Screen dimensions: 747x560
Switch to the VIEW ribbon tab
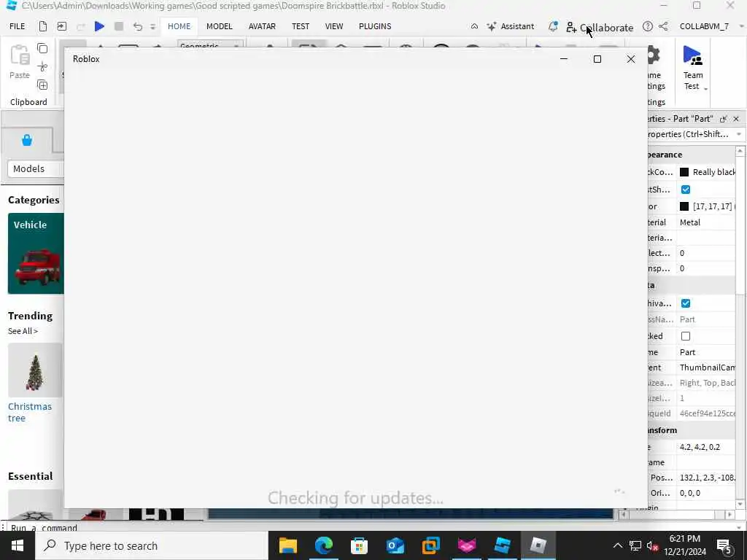coord(334,26)
